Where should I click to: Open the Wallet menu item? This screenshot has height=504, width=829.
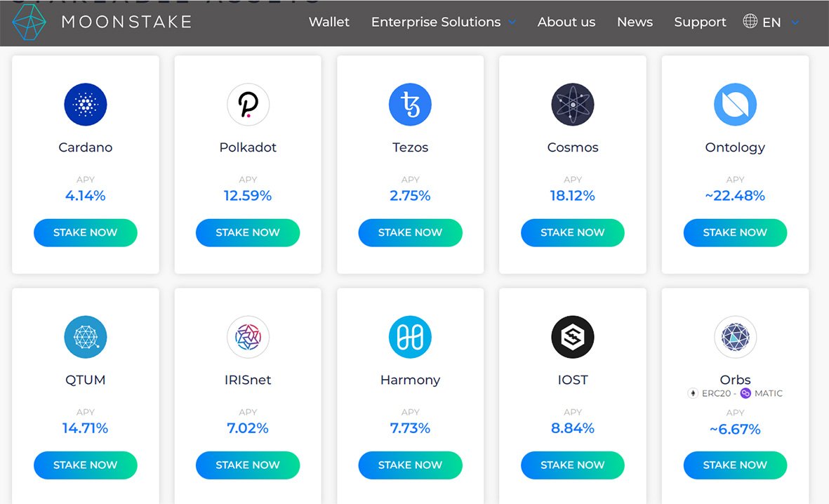329,22
